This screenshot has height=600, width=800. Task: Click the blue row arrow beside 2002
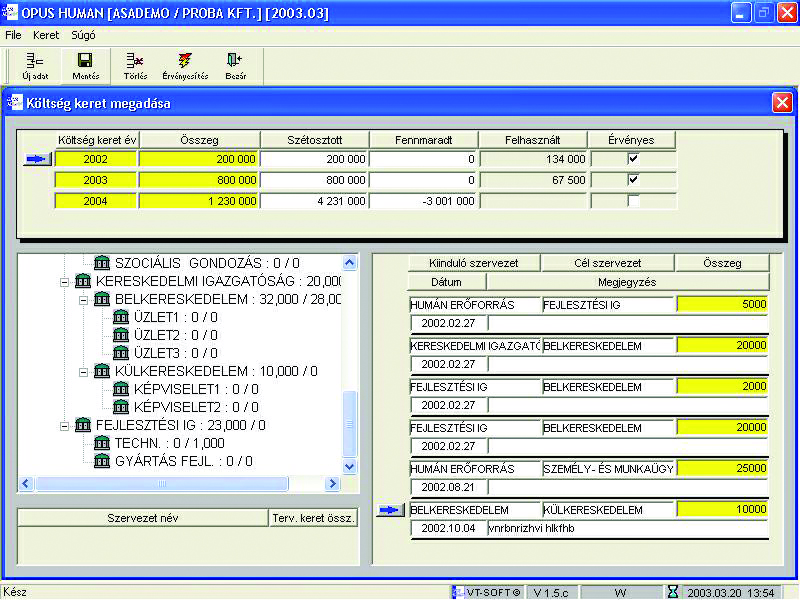37,159
